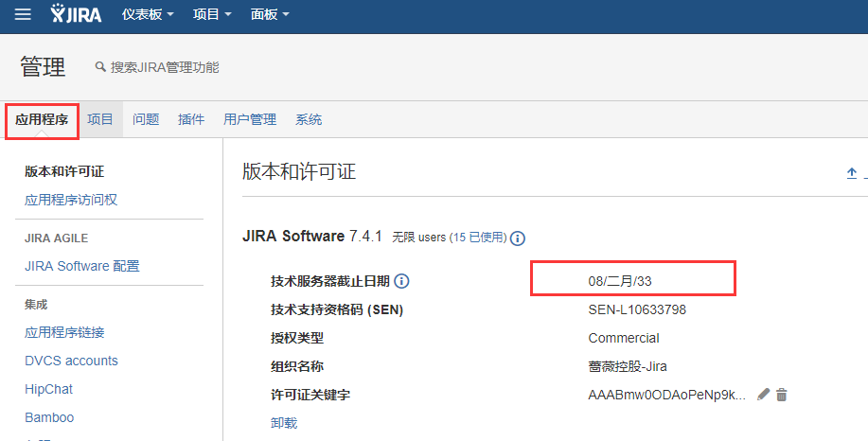This screenshot has width=868, height=441.
Task: Click the SEN-L10633798 value
Action: tap(637, 309)
